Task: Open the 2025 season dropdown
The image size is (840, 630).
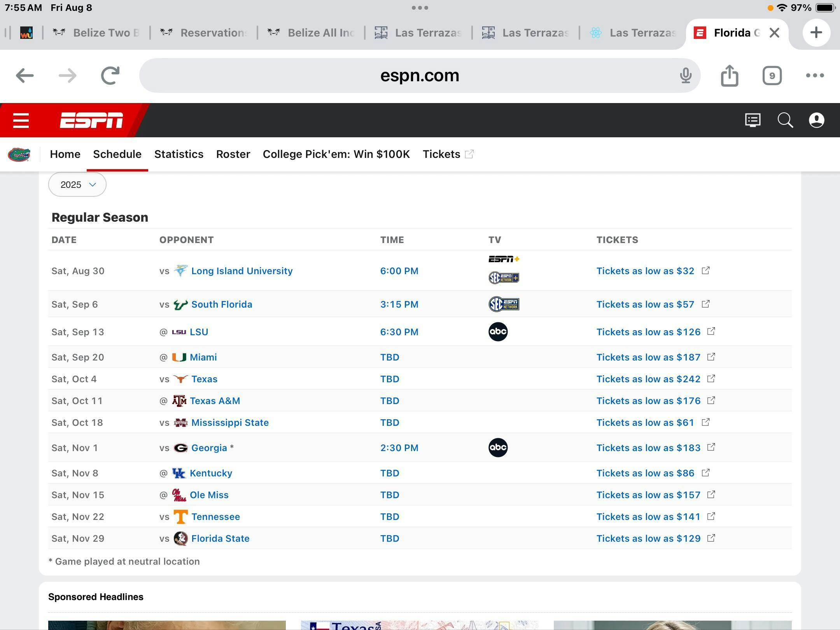Action: 77,184
